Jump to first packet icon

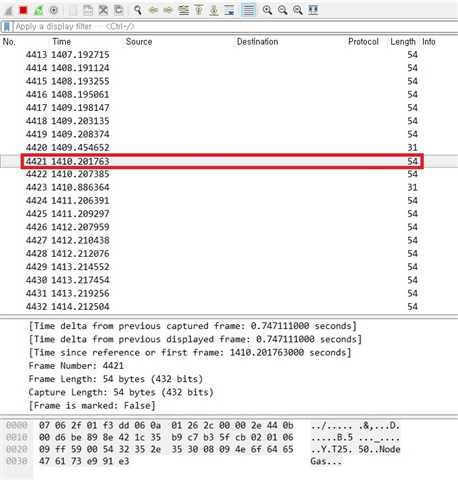(199, 10)
